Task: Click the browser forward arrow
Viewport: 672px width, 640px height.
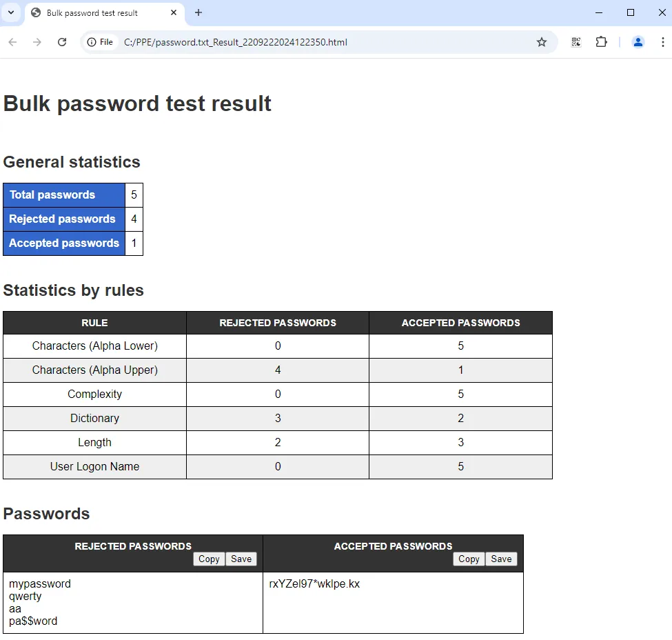Action: click(37, 42)
